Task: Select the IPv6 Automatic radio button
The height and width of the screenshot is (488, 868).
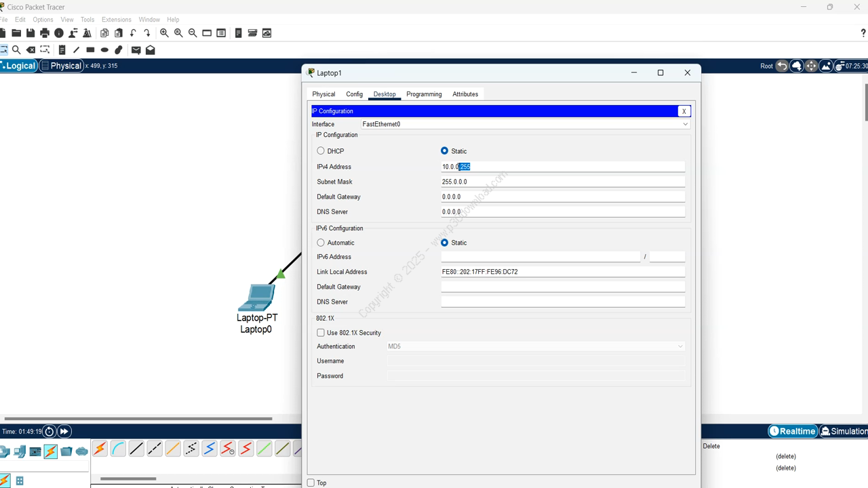Action: pyautogui.click(x=321, y=243)
